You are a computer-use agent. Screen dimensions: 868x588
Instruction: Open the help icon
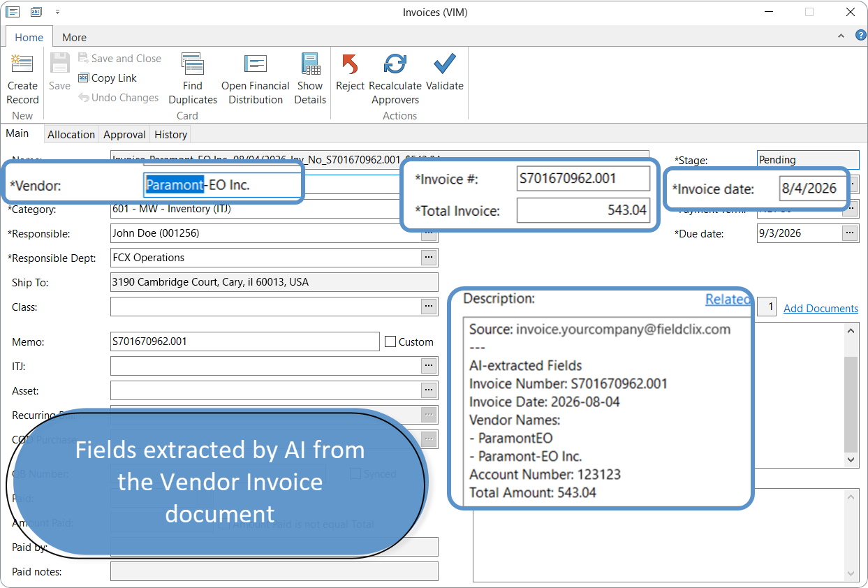[861, 35]
